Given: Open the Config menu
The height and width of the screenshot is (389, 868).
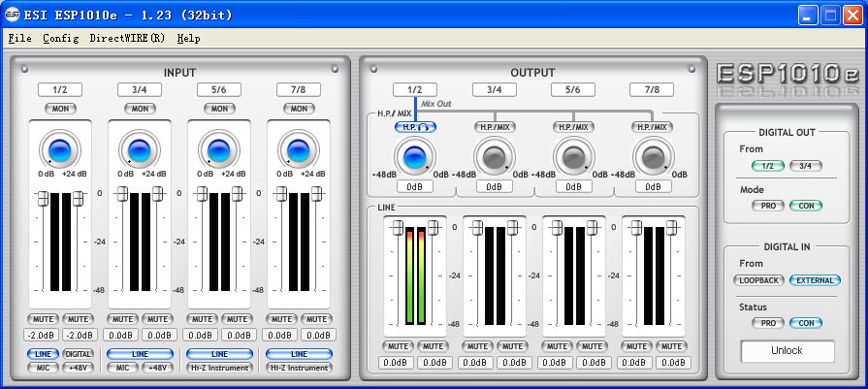Looking at the screenshot, I should tap(61, 38).
